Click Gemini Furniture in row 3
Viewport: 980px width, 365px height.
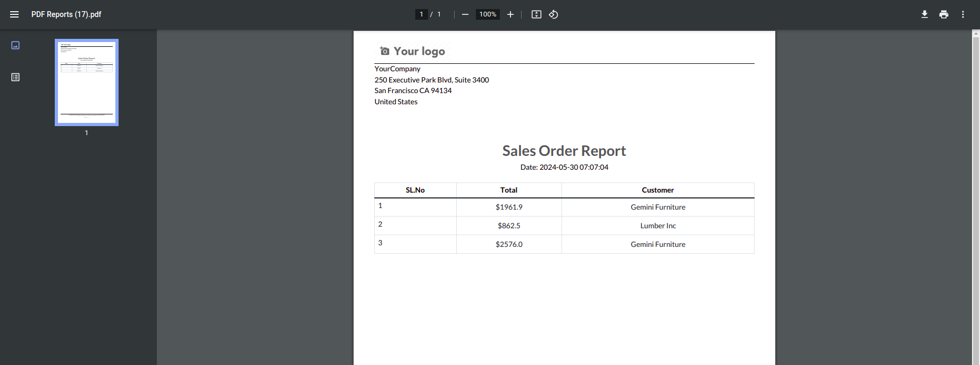click(658, 244)
